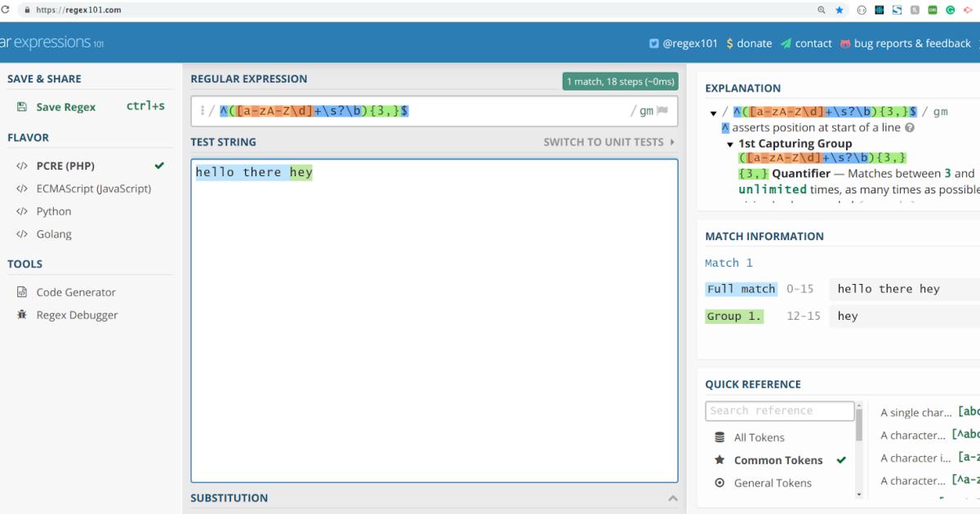Open the contact link
Viewport: 980px width, 514px height.
click(x=813, y=43)
